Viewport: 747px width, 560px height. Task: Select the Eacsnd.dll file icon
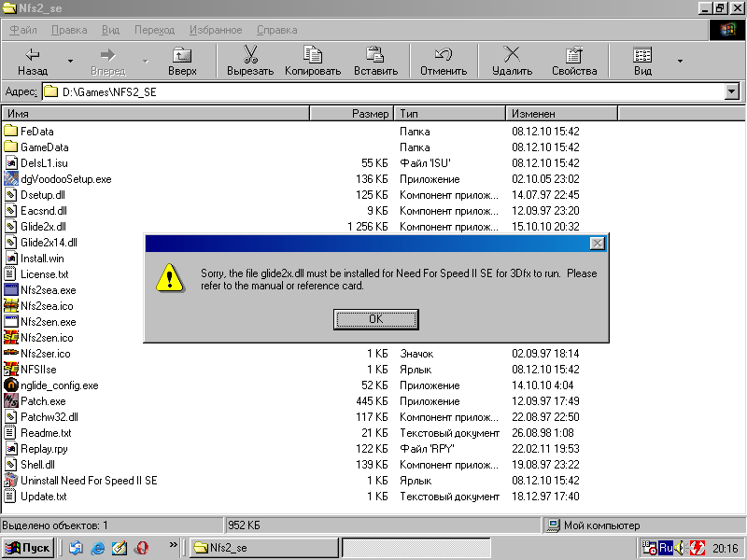point(10,211)
